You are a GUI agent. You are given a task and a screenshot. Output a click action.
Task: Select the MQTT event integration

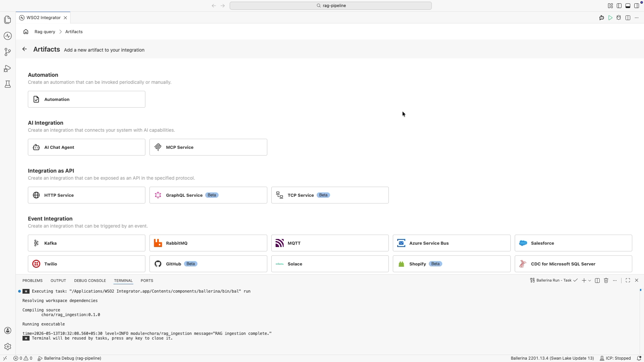click(330, 243)
